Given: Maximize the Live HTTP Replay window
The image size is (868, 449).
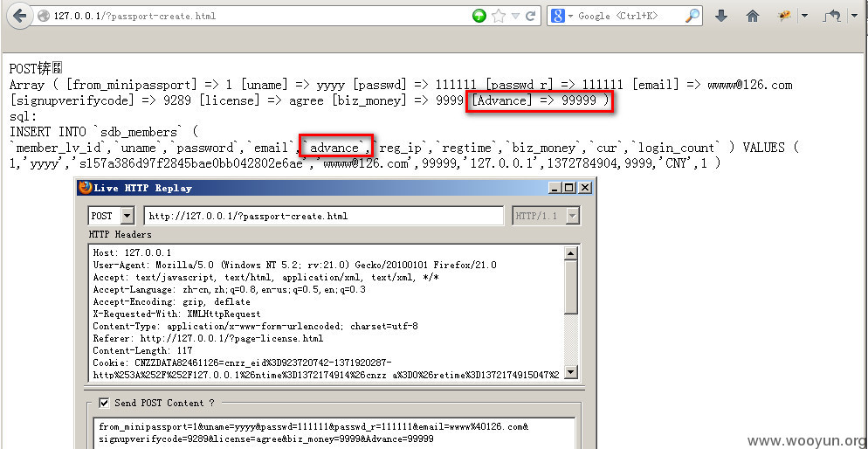Looking at the screenshot, I should 569,188.
